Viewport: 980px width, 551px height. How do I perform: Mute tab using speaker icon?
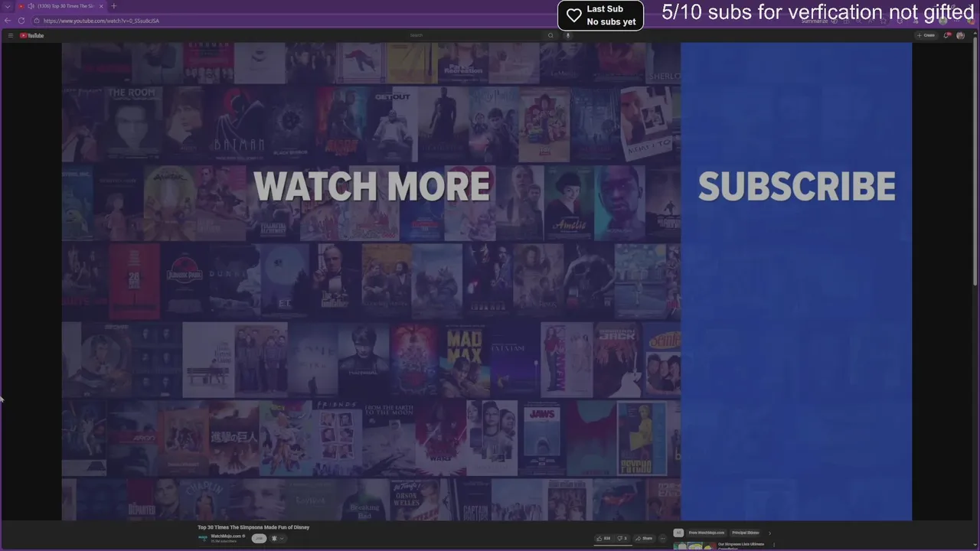tap(31, 6)
